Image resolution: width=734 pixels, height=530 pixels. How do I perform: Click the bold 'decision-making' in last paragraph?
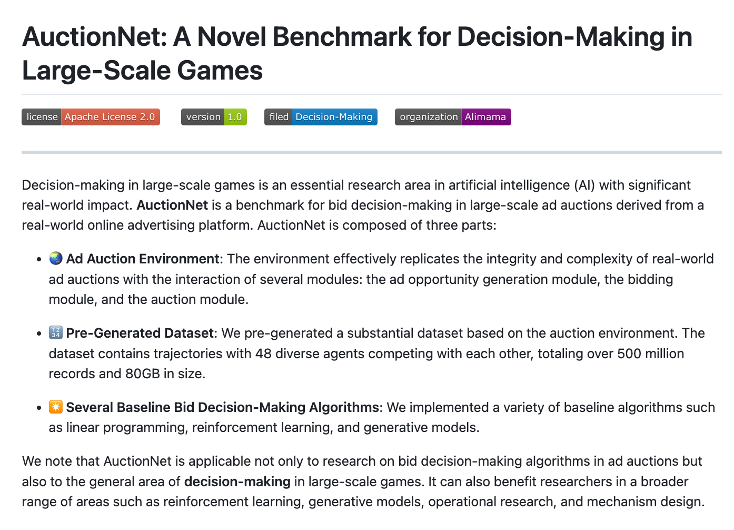click(237, 481)
